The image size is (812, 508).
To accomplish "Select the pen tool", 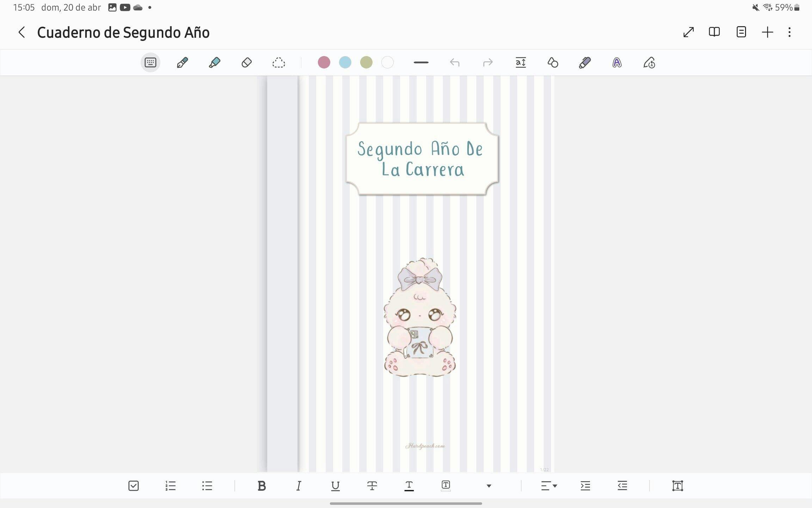I will pyautogui.click(x=182, y=63).
